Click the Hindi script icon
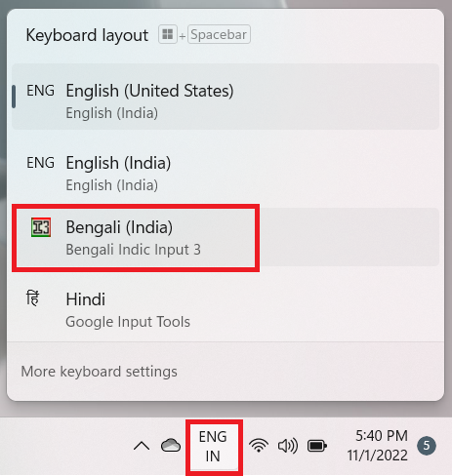Viewport: 452px width, 476px height. pyautogui.click(x=33, y=298)
